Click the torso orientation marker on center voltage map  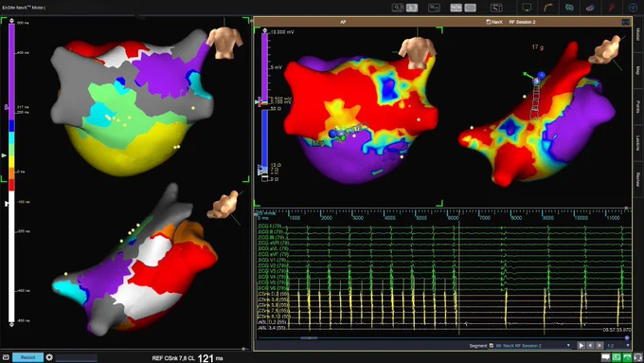(x=418, y=52)
